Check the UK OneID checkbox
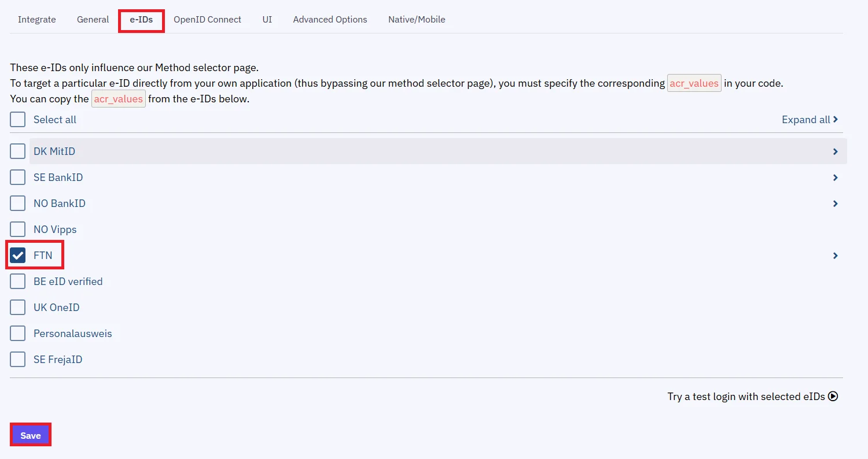The height and width of the screenshot is (459, 868). [17, 307]
